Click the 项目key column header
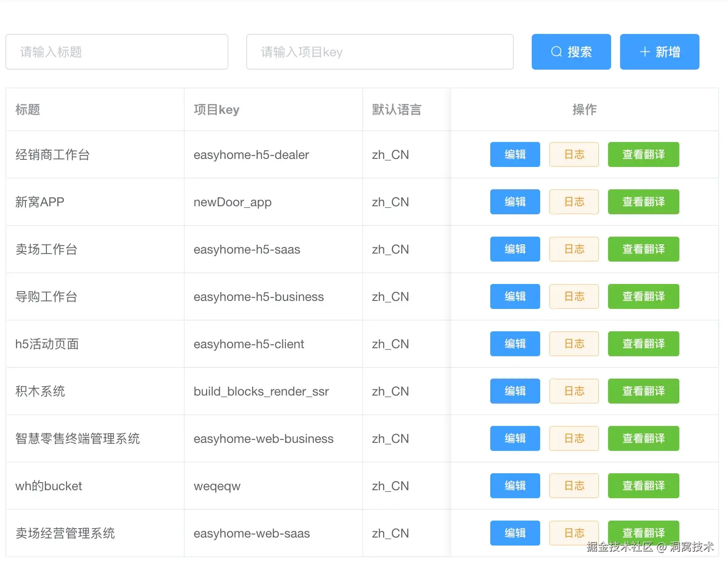 [x=216, y=109]
